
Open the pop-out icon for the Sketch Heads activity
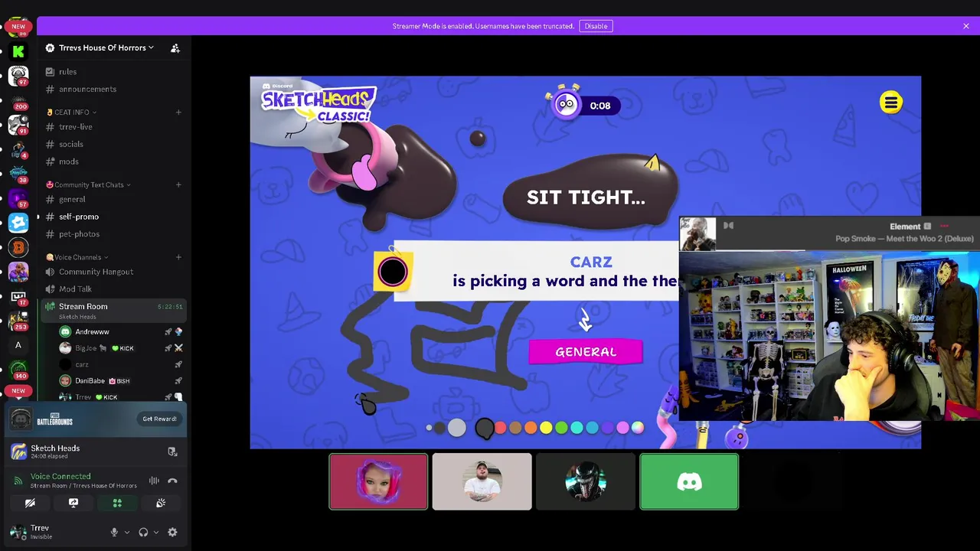click(172, 452)
